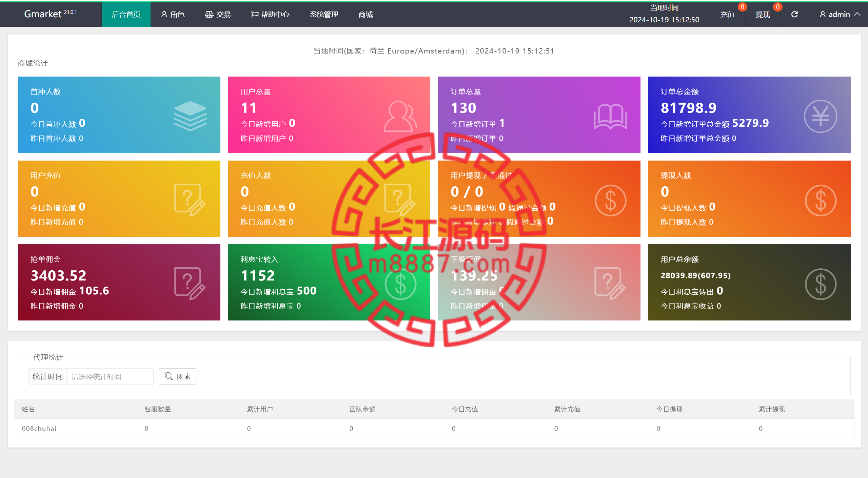This screenshot has width=868, height=478.
Task: Click the admin dropdown chevron arrow
Action: [x=857, y=14]
